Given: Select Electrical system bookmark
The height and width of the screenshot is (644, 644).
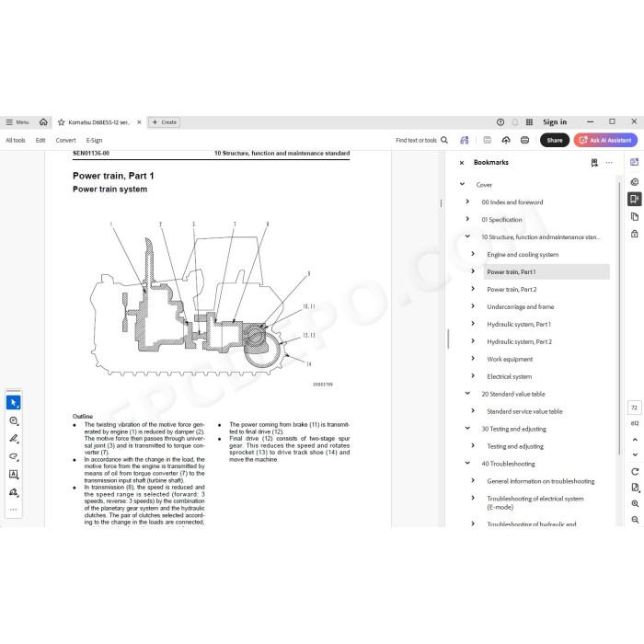Looking at the screenshot, I should [x=510, y=376].
